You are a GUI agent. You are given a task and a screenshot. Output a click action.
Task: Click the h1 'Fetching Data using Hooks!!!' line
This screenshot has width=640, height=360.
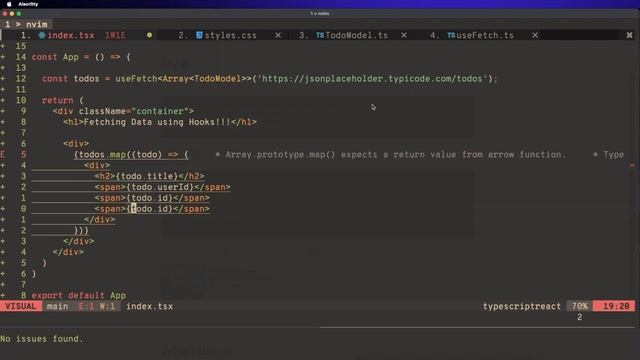[160, 122]
